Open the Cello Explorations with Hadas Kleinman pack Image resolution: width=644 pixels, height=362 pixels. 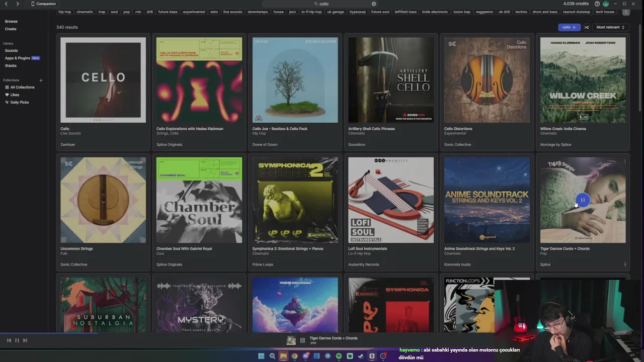click(x=199, y=80)
